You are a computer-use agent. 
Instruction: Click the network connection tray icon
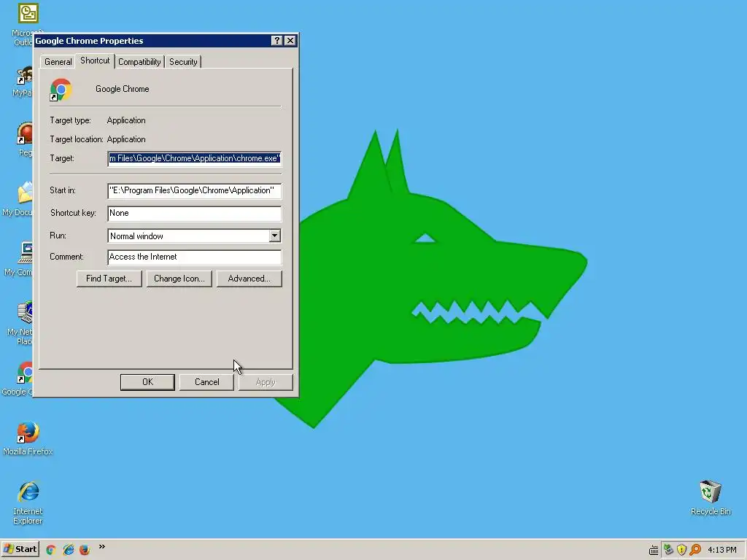click(x=668, y=550)
